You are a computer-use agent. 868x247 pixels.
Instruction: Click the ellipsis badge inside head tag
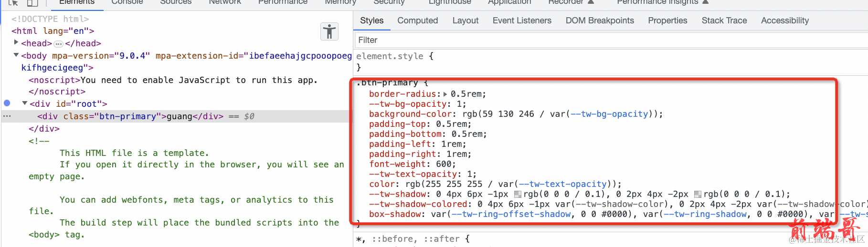tap(58, 44)
